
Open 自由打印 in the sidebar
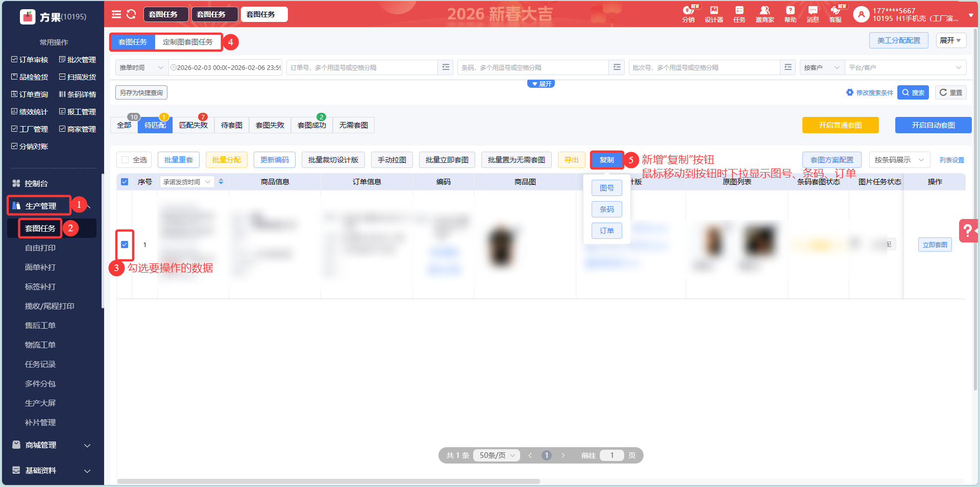point(40,248)
